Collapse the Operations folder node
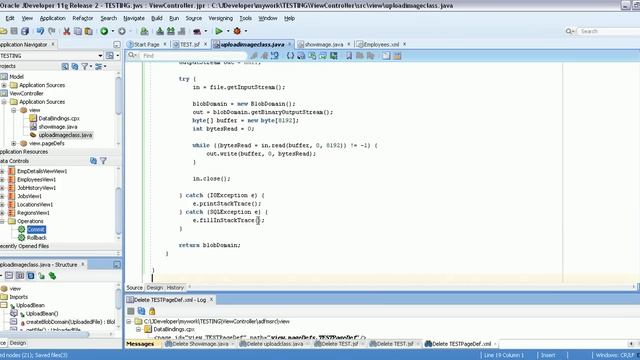This screenshot has width=640, height=360. point(2,221)
